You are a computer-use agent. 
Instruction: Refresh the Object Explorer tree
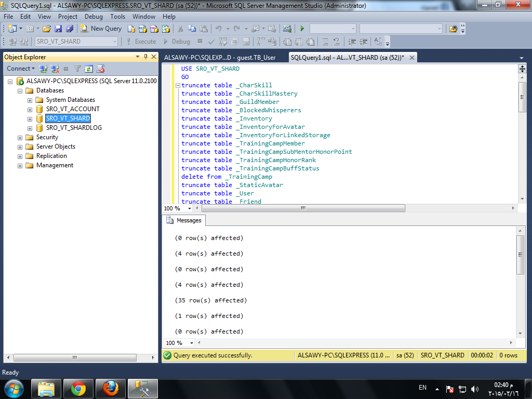88,69
